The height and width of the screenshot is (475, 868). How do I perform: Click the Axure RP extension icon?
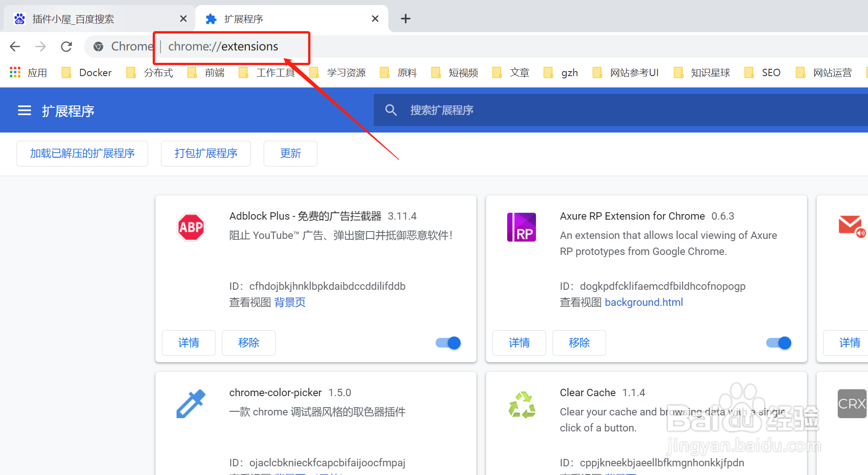pyautogui.click(x=521, y=227)
